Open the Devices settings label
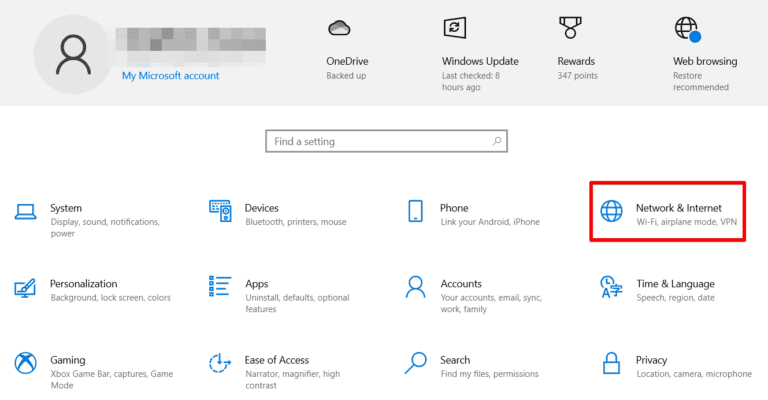768x400 pixels. click(x=262, y=208)
